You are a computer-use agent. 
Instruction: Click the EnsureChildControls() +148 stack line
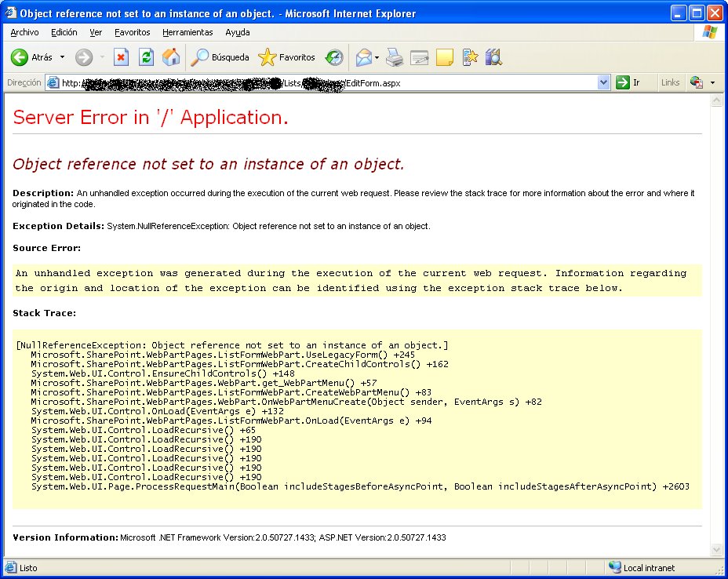click(x=162, y=373)
